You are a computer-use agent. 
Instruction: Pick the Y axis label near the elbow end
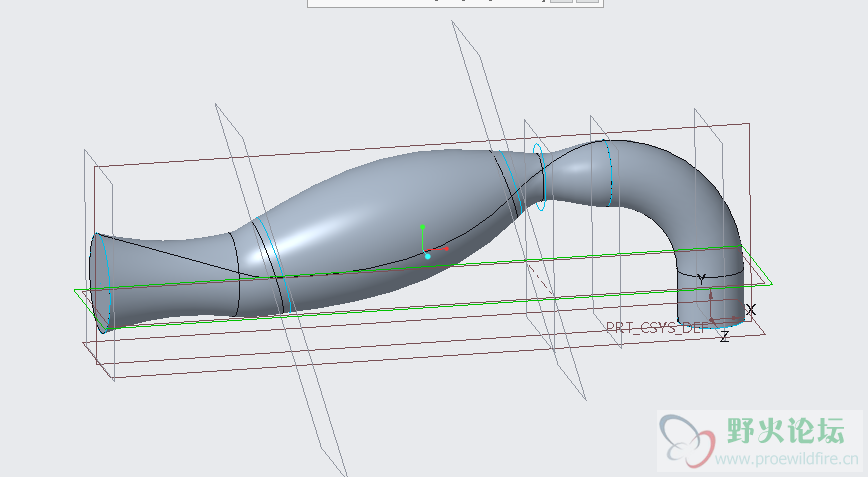[x=701, y=279]
